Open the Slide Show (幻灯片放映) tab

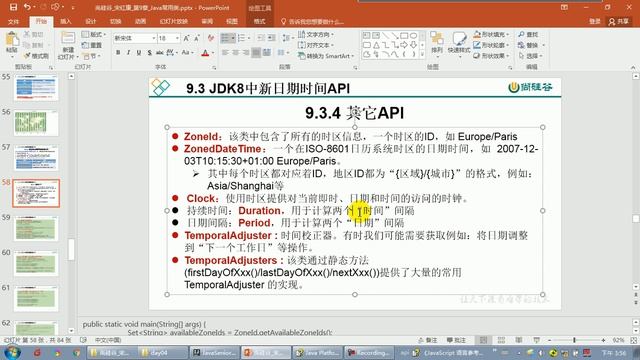173,21
